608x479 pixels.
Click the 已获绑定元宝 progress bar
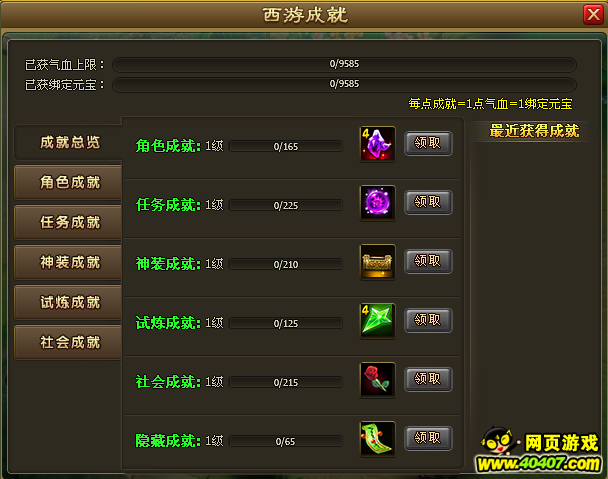tap(344, 84)
